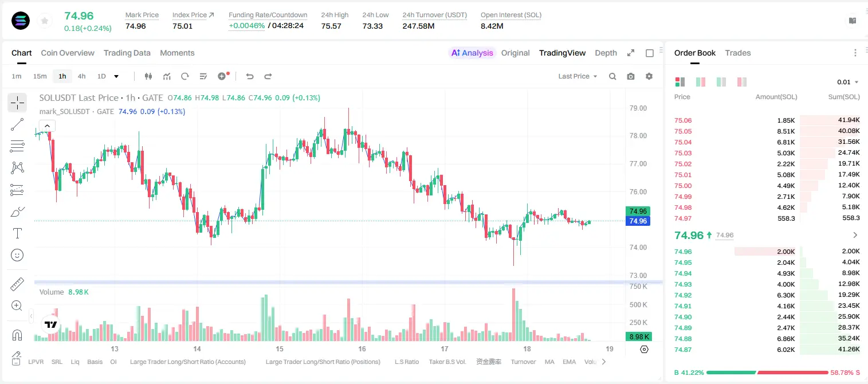
Task: Take a chart snapshot with camera icon
Action: [631, 76]
